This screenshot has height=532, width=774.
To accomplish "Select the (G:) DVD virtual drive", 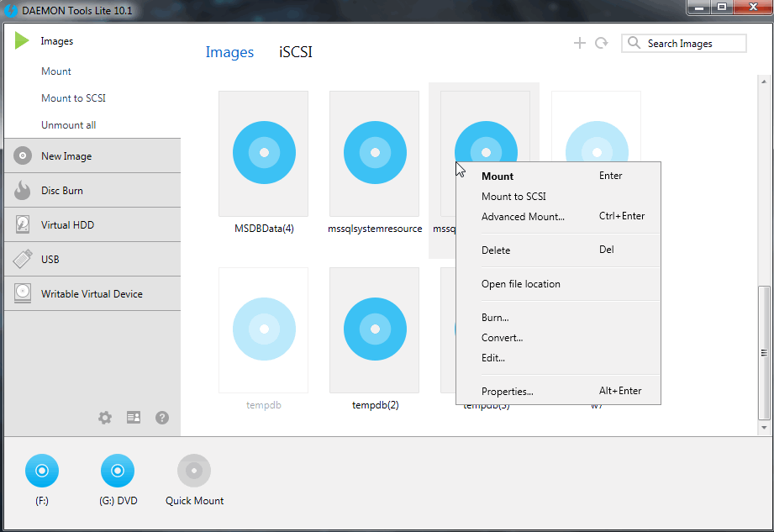I will pos(118,471).
